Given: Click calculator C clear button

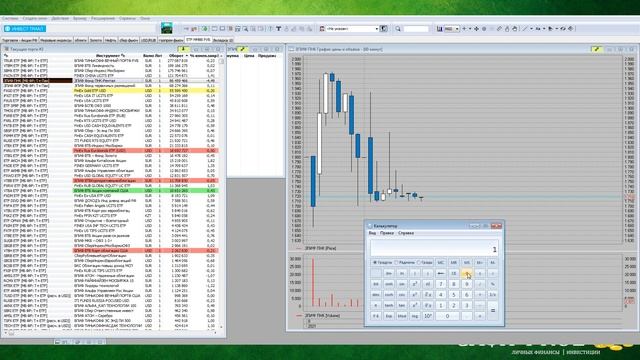Looking at the screenshot, I should [x=467, y=273].
